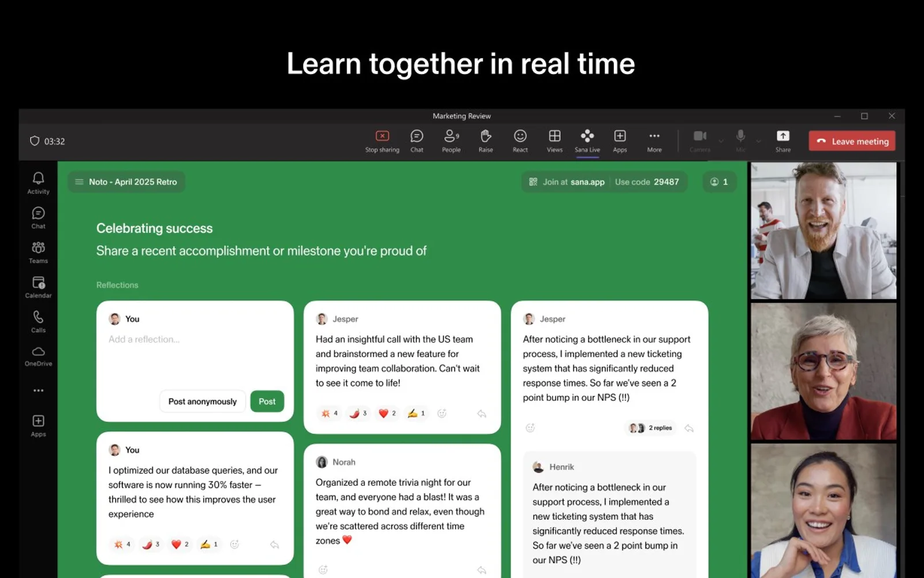
Task: Open Activity in the sidebar
Action: [x=38, y=183]
